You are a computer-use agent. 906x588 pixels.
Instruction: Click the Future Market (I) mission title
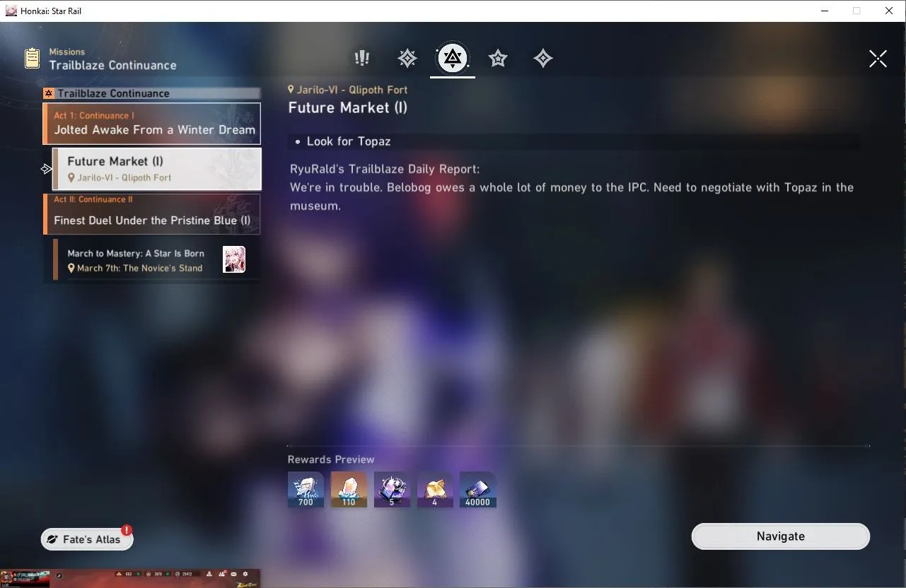point(348,107)
